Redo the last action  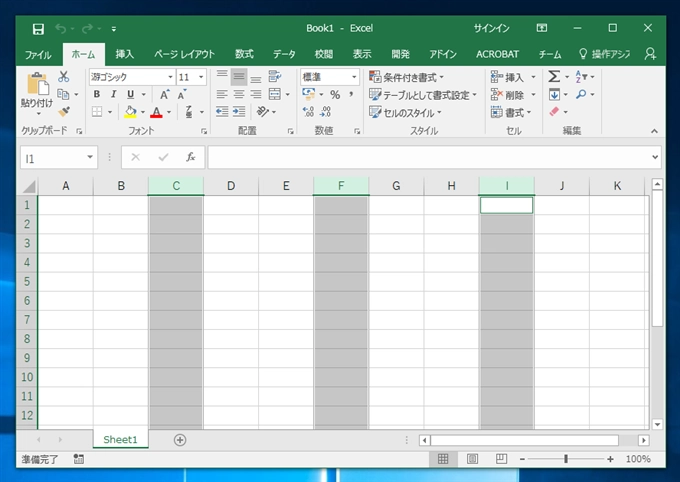click(x=87, y=29)
